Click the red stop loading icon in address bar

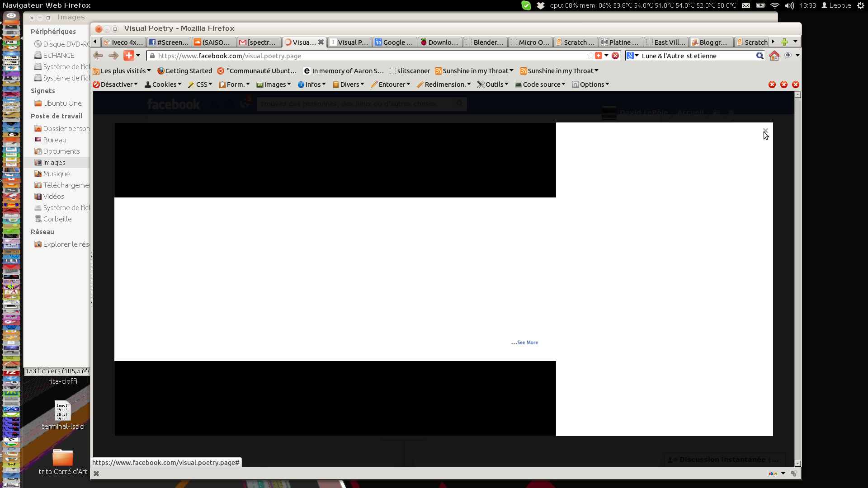tap(615, 56)
